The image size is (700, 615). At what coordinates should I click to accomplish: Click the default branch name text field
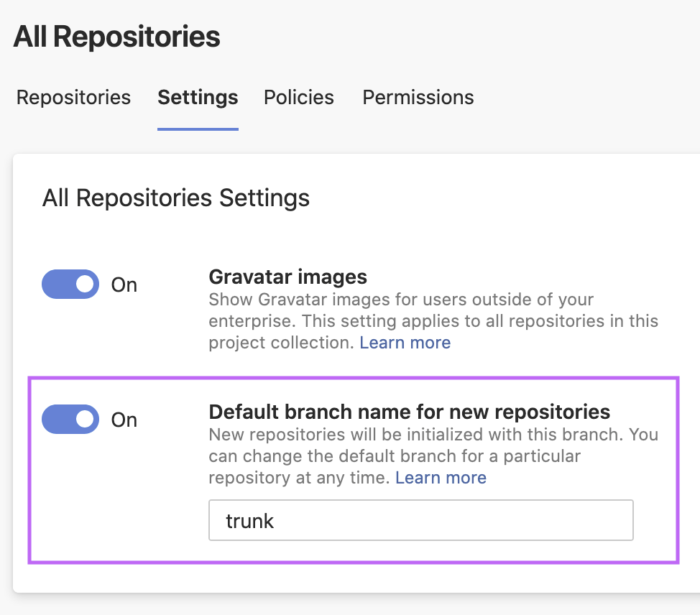(420, 520)
